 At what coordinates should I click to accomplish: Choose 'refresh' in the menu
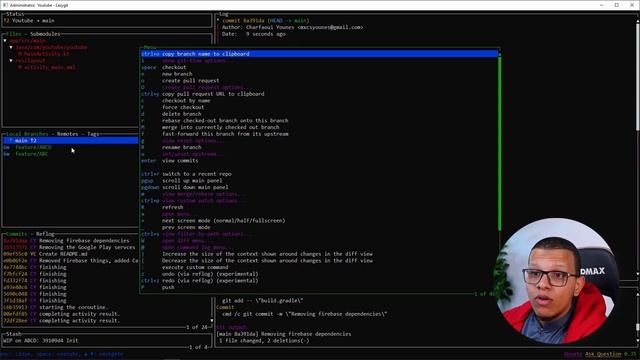[x=173, y=207]
